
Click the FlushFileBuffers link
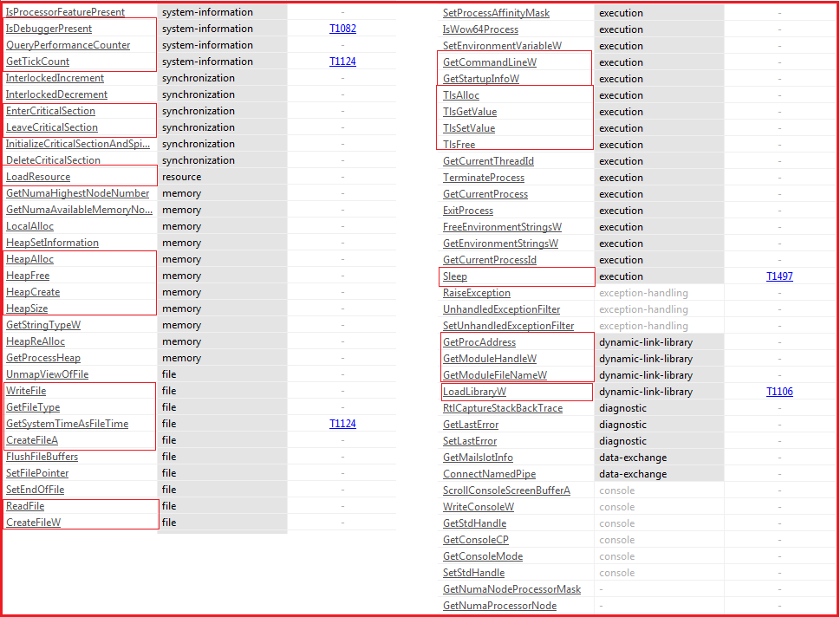pos(42,457)
